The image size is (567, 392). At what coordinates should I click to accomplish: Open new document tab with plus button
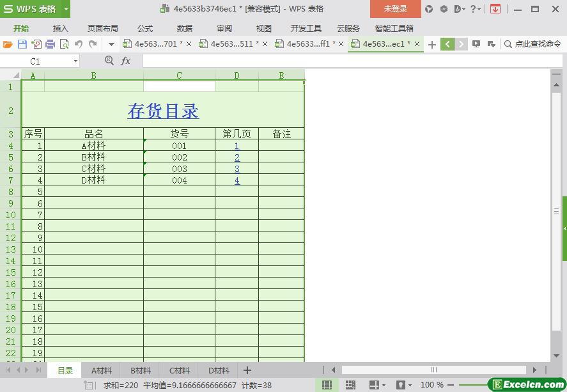click(x=432, y=44)
